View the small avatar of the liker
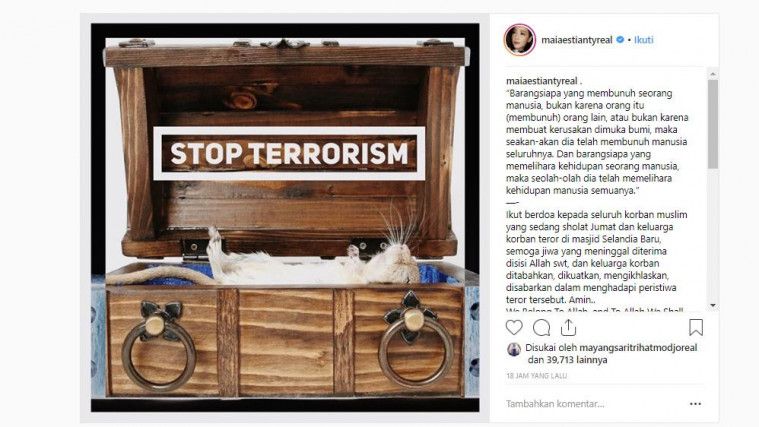 (514, 349)
